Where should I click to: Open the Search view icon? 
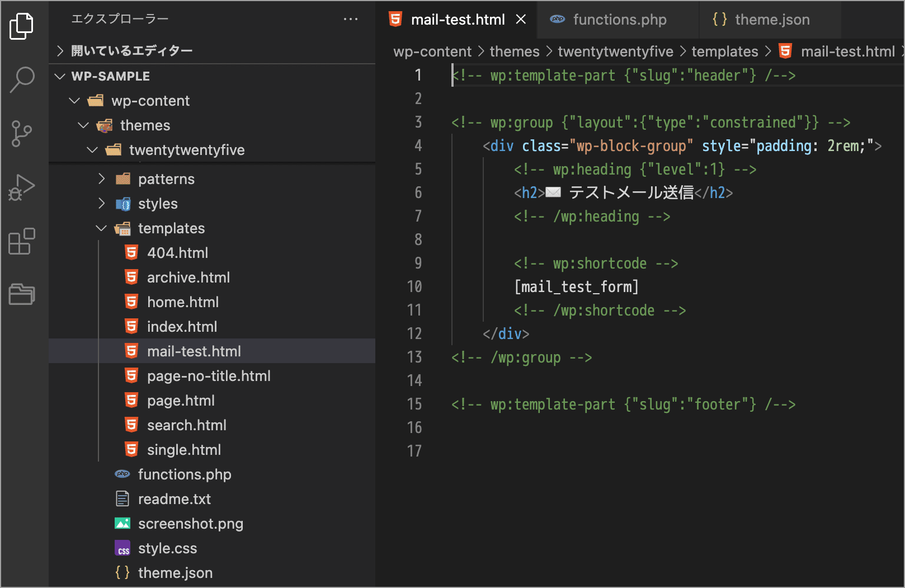22,79
